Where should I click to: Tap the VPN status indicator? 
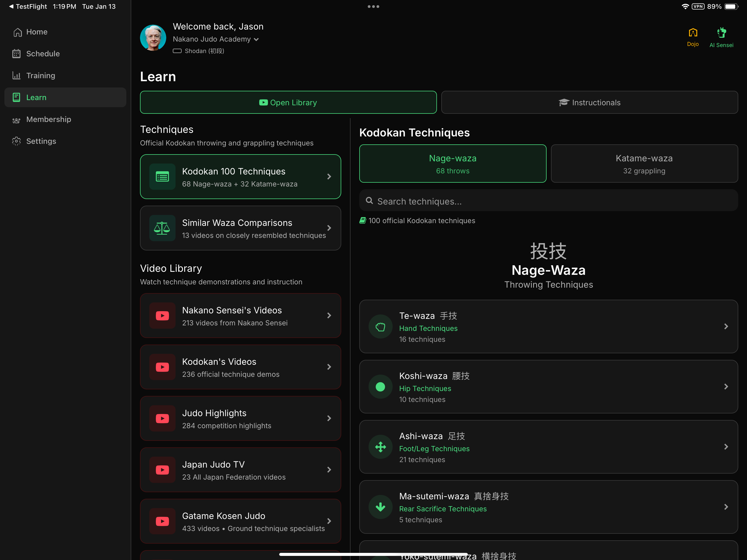[x=698, y=6]
